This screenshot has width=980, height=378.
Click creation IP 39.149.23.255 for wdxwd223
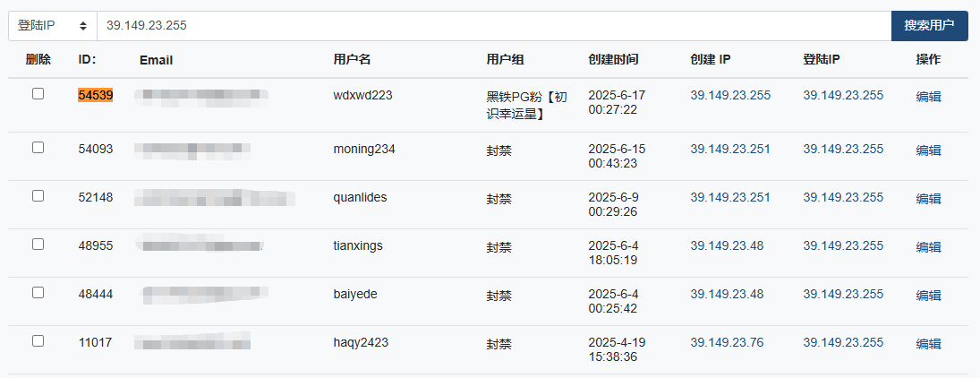click(730, 95)
